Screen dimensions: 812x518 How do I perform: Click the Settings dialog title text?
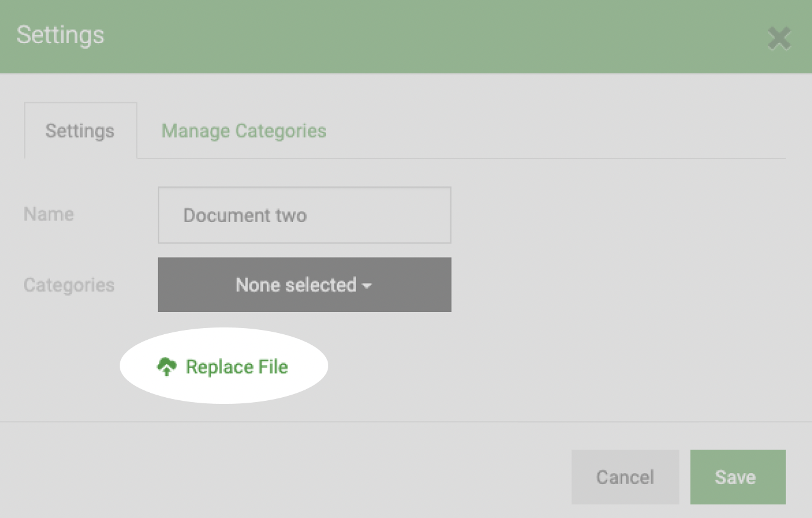tap(60, 35)
